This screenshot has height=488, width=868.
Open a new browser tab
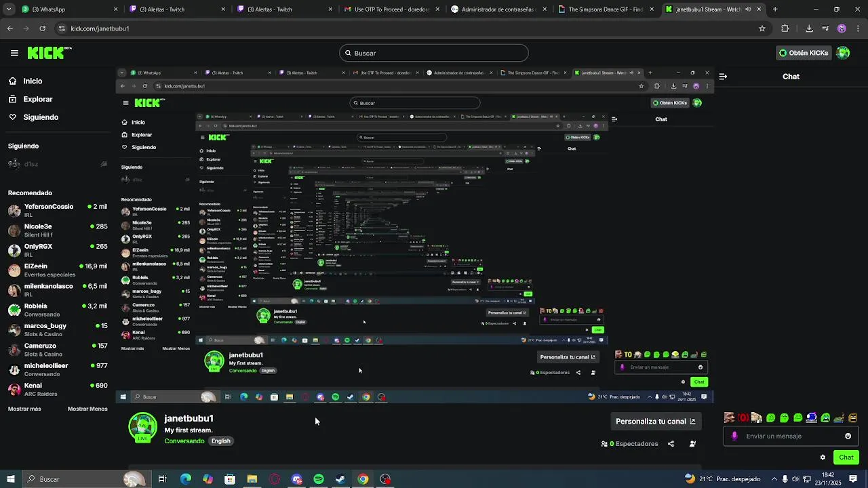775,9
